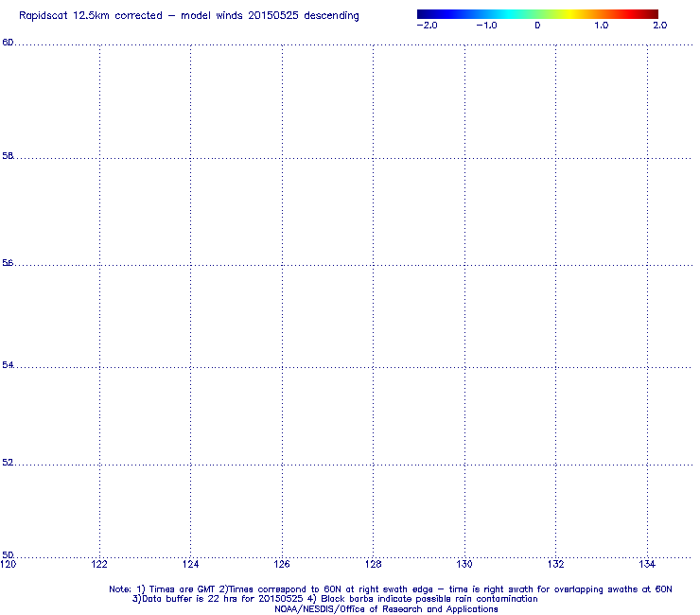Image resolution: width=700 pixels, height=615 pixels.
Task: Click the latitude label '52'
Action: [8, 463]
